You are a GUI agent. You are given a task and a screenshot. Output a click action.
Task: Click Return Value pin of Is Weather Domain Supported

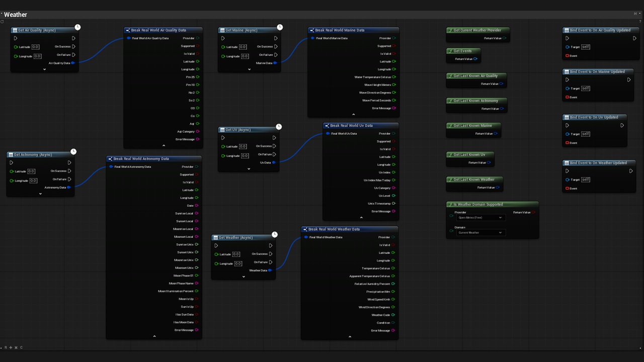click(534, 212)
